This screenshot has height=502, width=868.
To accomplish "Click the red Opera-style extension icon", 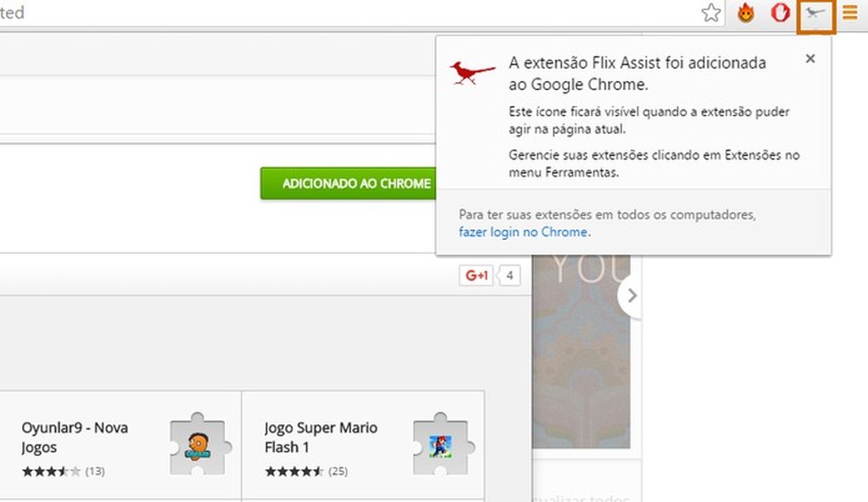I will point(780,12).
